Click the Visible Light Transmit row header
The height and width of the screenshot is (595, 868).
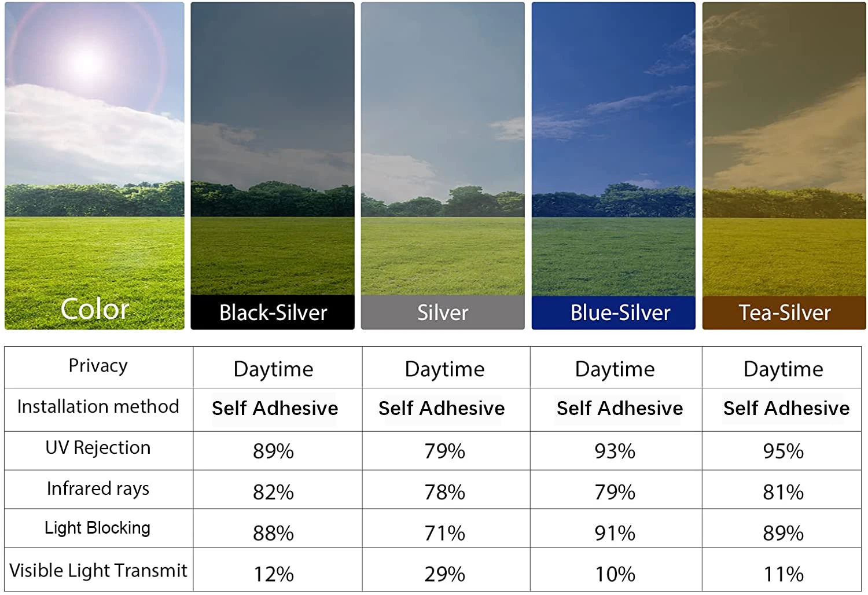click(98, 571)
